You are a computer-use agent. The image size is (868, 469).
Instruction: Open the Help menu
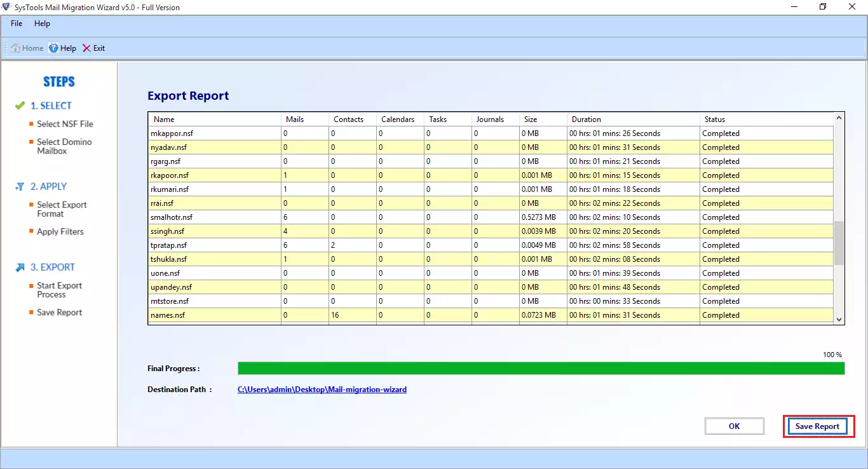[42, 24]
